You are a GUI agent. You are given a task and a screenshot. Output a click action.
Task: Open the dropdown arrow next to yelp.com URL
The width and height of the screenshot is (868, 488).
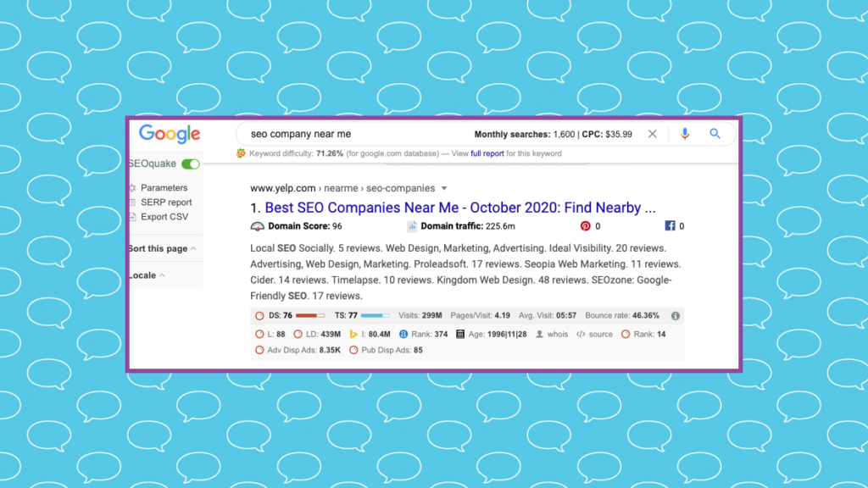(444, 189)
